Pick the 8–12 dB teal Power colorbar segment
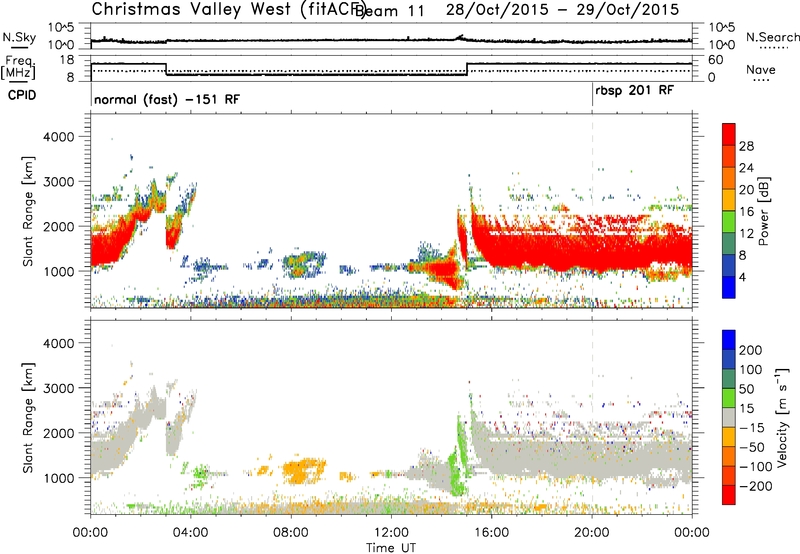 click(729, 244)
